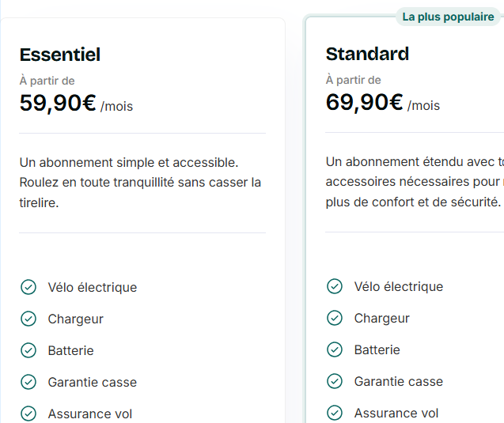Select the Standard plan title
This screenshot has width=504, height=423.
click(x=367, y=54)
